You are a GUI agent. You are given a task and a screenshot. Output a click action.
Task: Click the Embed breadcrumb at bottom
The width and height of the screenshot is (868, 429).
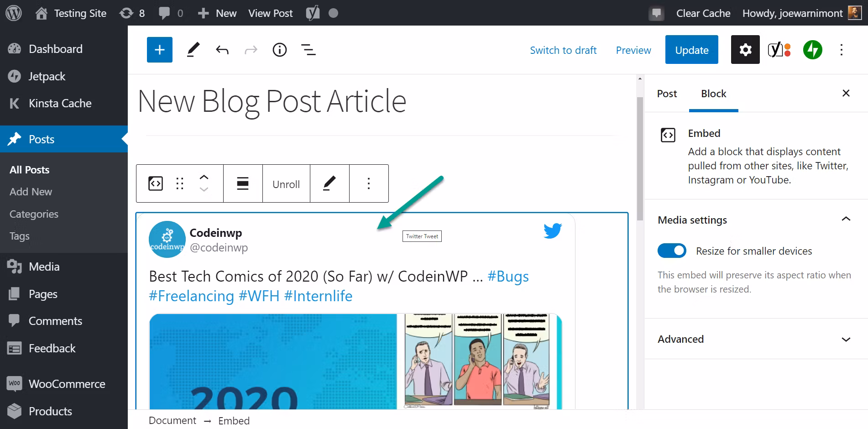234,420
